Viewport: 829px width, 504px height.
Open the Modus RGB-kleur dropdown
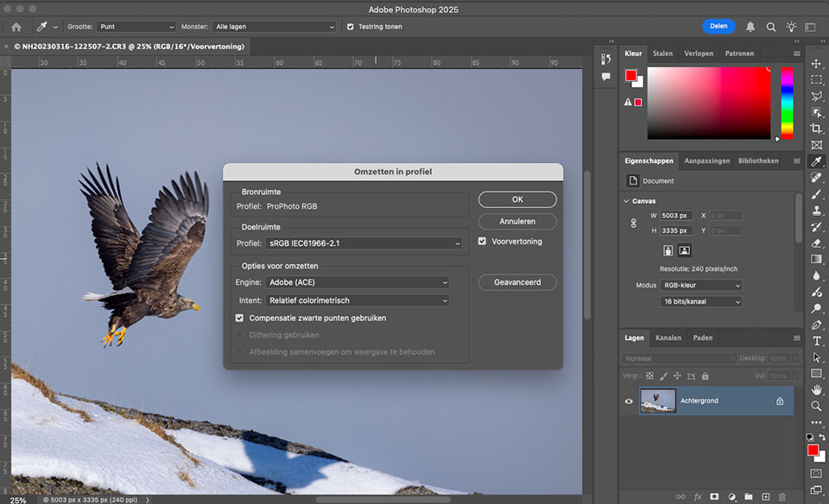coord(701,286)
